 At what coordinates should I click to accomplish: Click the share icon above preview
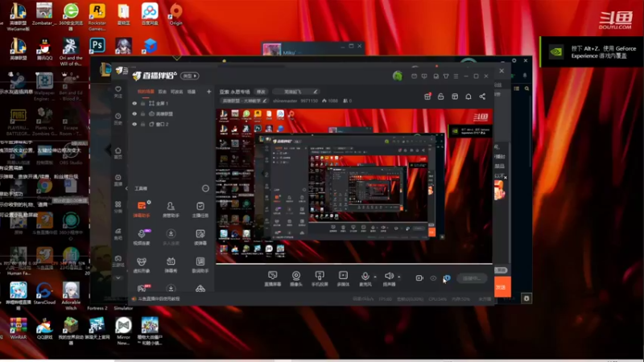click(482, 97)
